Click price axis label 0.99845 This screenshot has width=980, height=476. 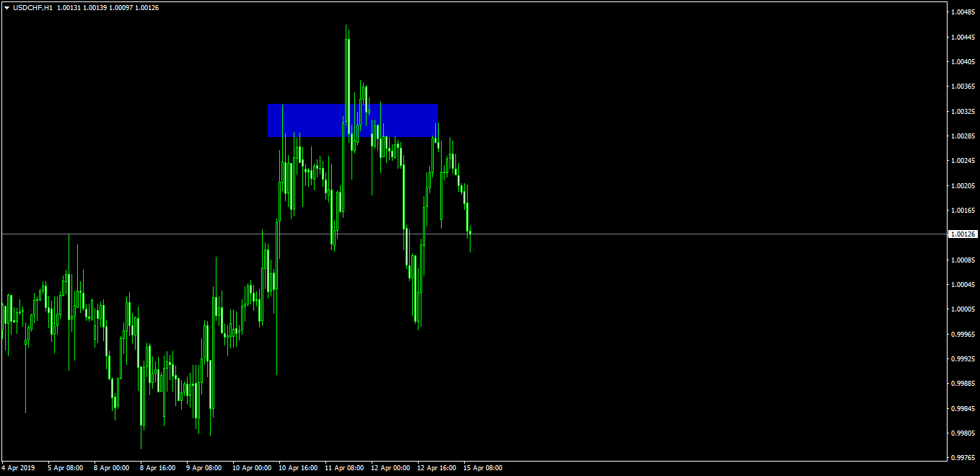coord(963,409)
